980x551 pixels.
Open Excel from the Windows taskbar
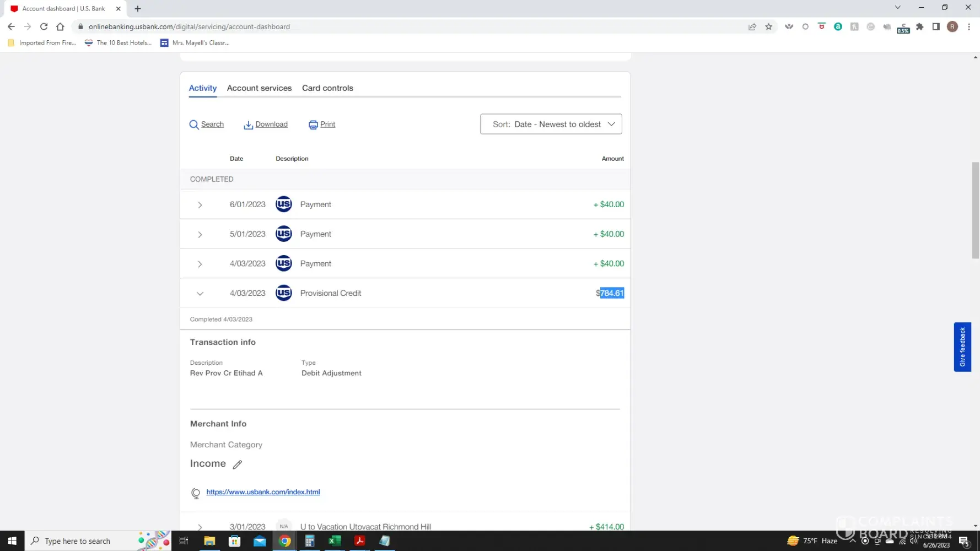coord(334,541)
